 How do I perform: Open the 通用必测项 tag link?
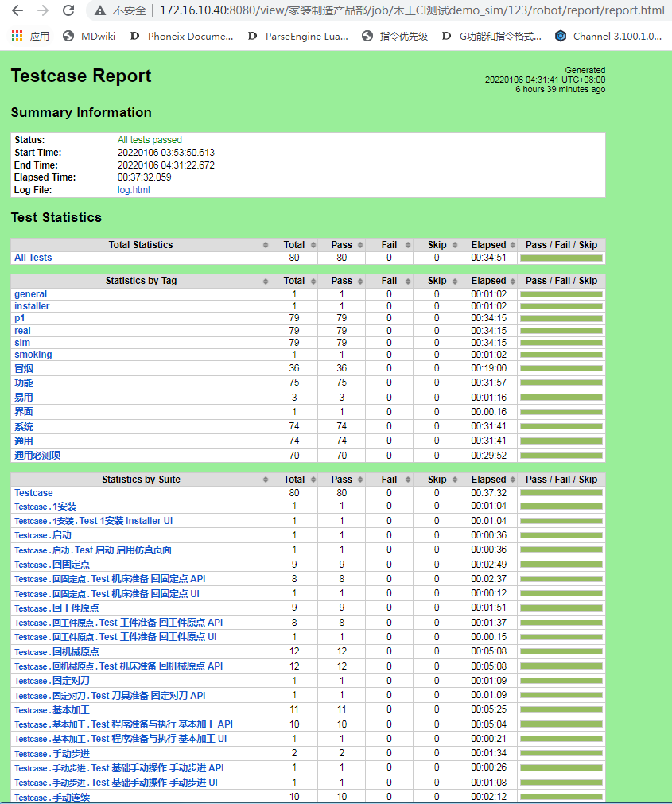point(37,456)
